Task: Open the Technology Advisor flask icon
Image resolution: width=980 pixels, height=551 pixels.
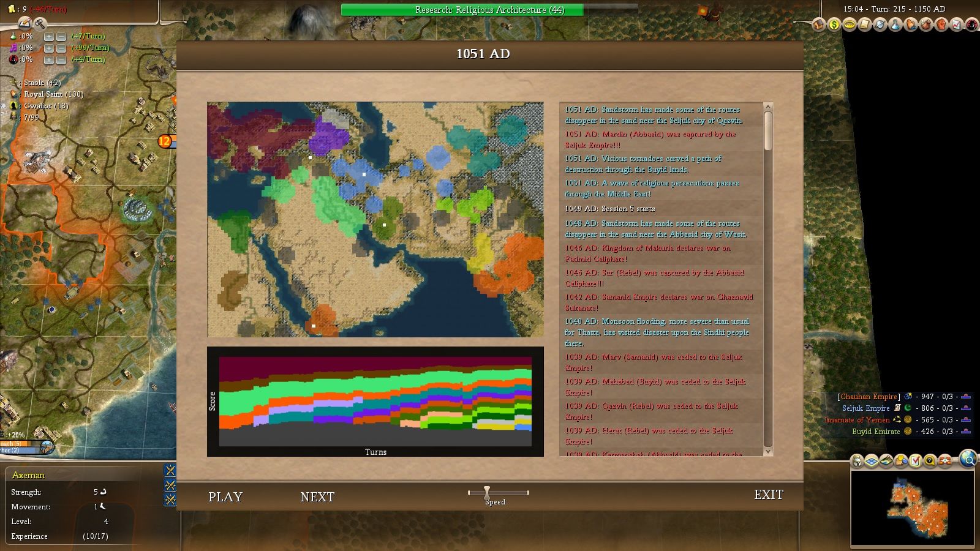Action: click(x=895, y=24)
